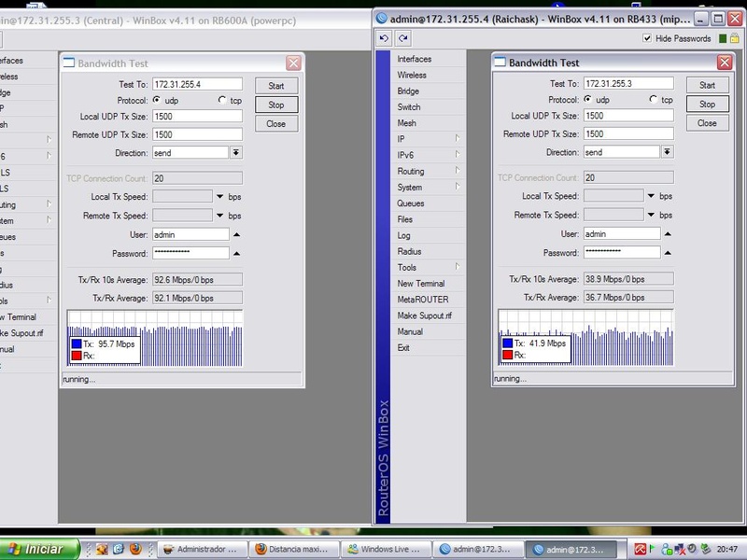Image resolution: width=747 pixels, height=560 pixels.
Task: Click the Raichask Bandwidth Test title bar icon
Action: (x=500, y=63)
